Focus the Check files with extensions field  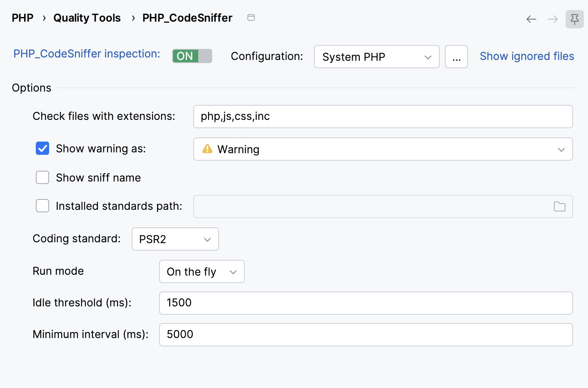click(383, 117)
